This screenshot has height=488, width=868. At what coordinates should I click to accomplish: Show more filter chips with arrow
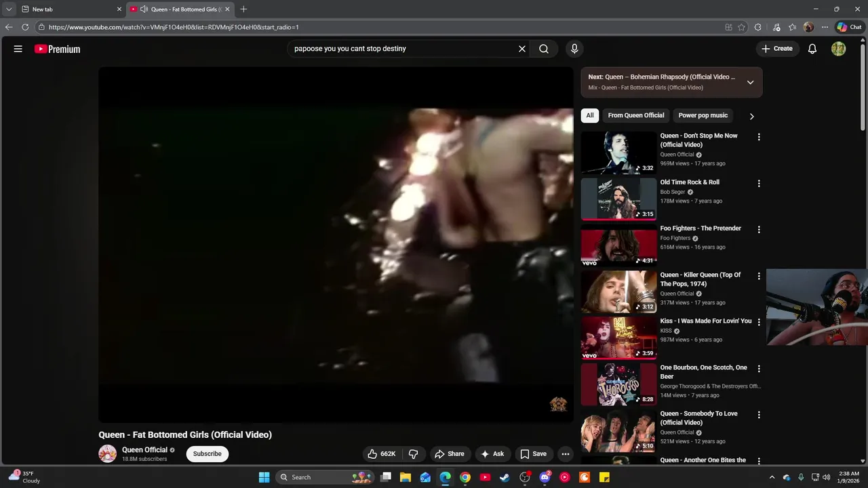point(751,116)
